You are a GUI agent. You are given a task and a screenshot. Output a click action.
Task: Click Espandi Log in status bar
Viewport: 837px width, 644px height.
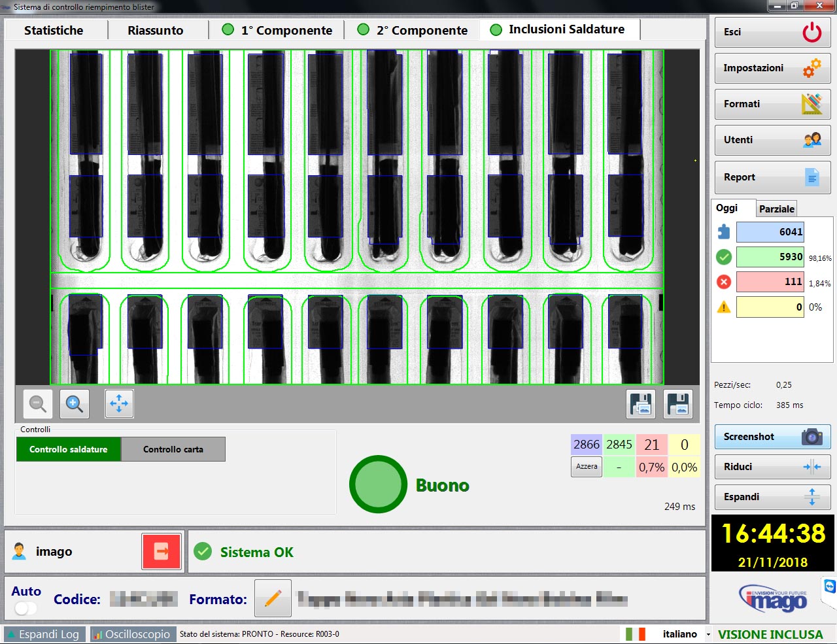44,634
